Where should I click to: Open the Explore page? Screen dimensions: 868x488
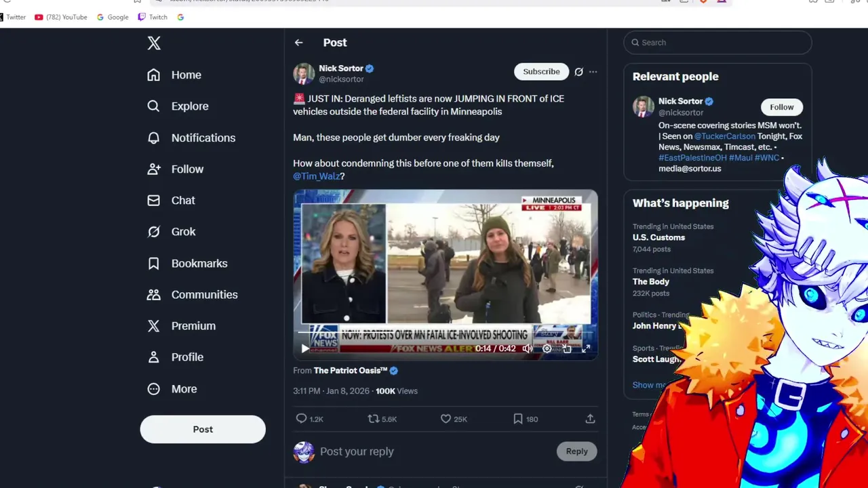(178, 106)
